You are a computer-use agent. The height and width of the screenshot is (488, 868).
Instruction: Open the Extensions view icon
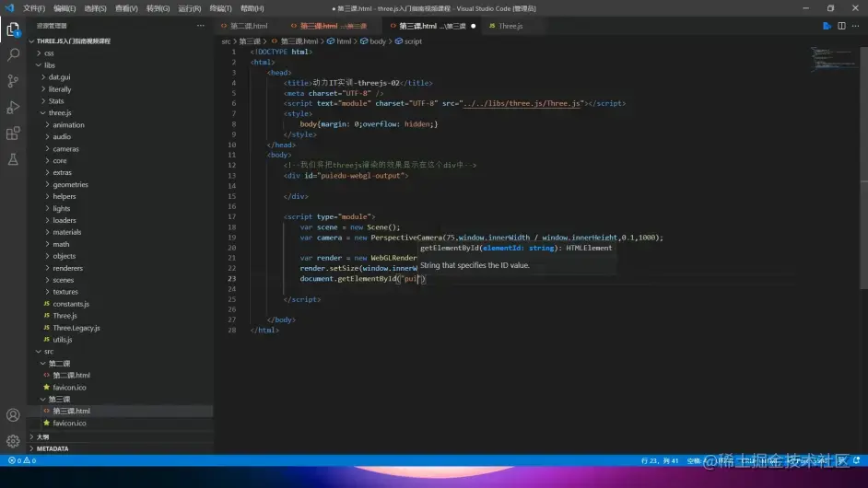pyautogui.click(x=13, y=134)
